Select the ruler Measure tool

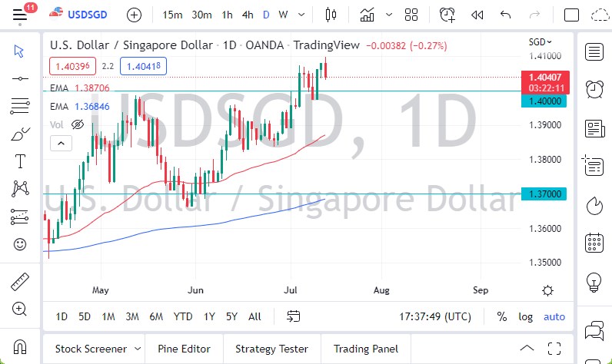[20, 282]
